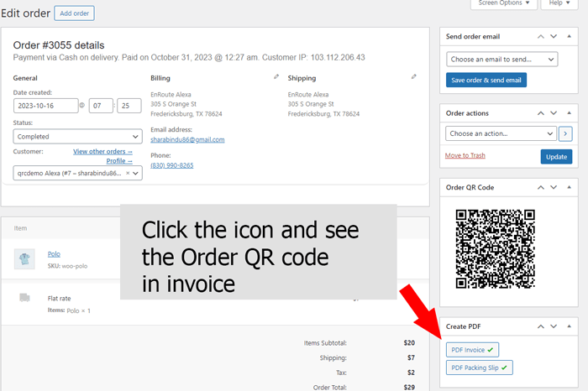The image size is (588, 391).
Task: Click the hour field showing 07
Action: (101, 106)
